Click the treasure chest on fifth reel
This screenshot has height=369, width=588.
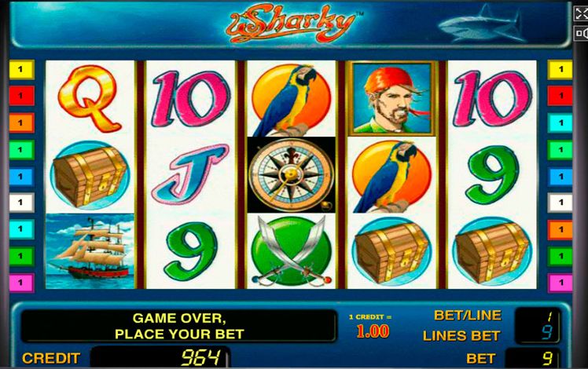492,252
